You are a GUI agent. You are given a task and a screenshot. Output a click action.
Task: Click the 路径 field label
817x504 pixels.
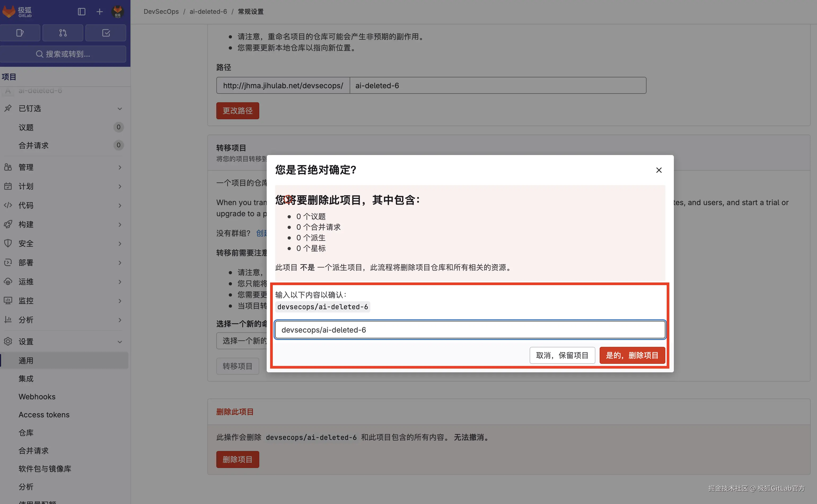[x=223, y=67]
